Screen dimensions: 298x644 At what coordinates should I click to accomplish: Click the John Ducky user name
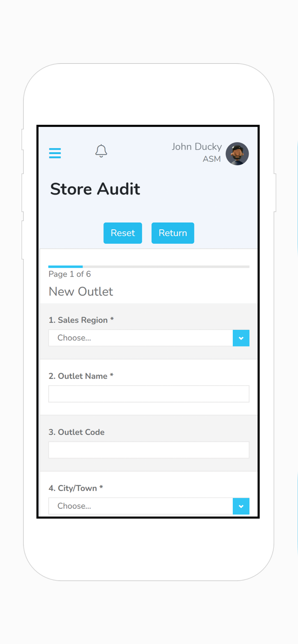(197, 146)
